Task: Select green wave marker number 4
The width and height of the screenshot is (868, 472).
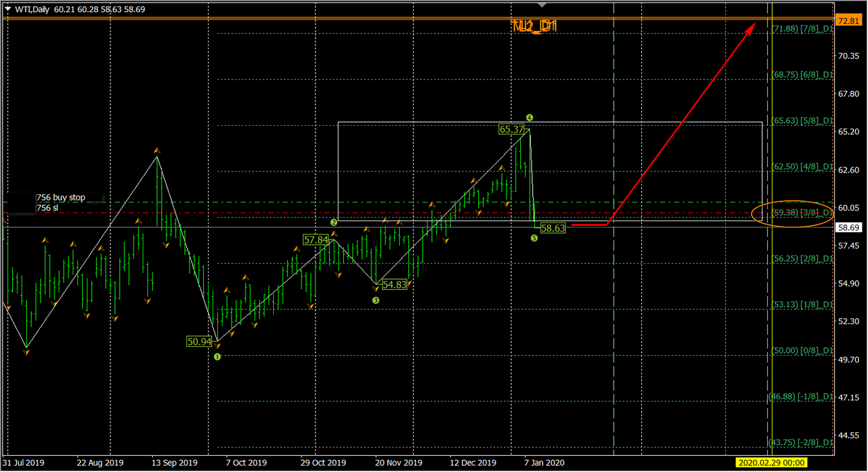Action: tap(530, 118)
